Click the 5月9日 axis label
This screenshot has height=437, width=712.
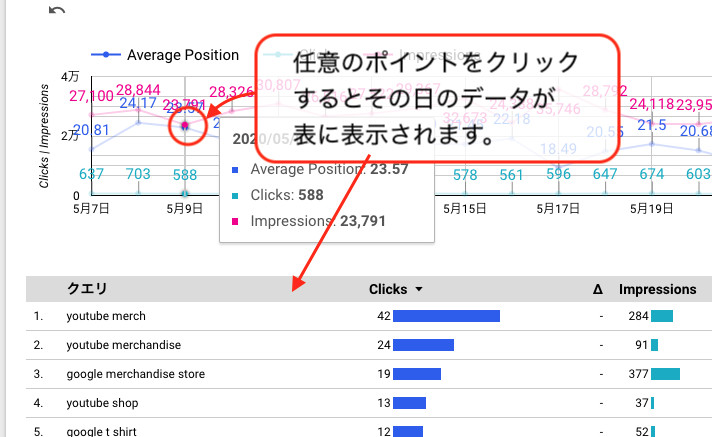[184, 209]
